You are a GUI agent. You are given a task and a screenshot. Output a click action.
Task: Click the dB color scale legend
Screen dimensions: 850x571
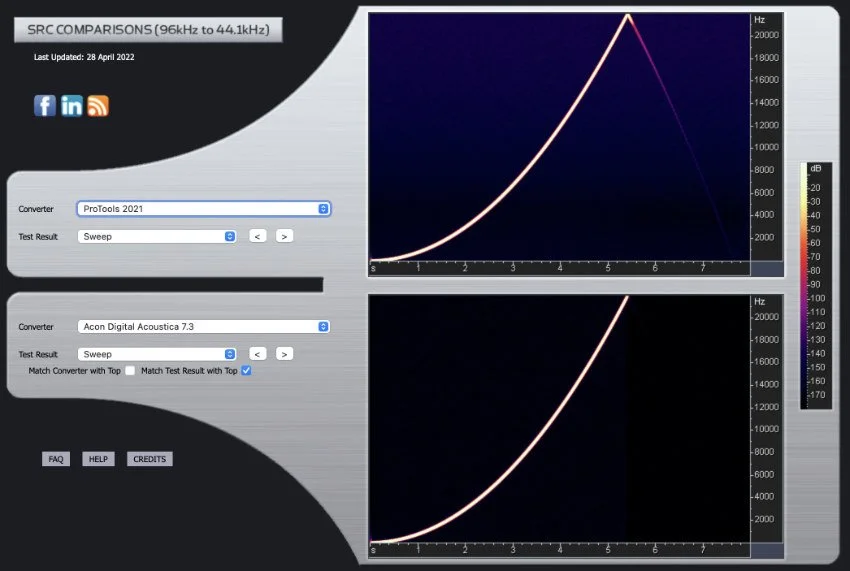coord(816,286)
